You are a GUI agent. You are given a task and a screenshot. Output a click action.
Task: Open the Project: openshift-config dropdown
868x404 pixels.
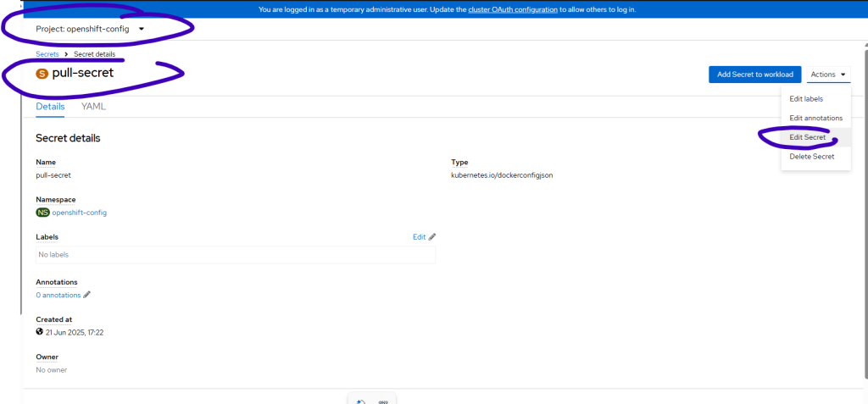(90, 29)
